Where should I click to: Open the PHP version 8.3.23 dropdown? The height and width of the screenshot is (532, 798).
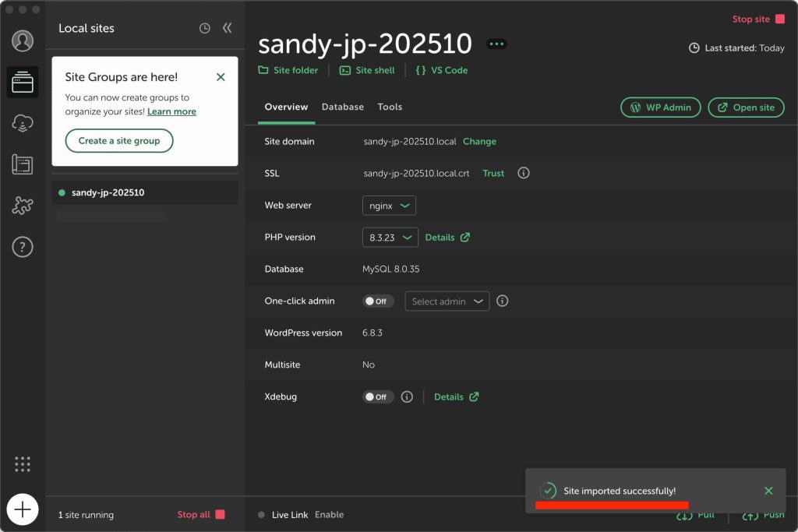click(x=390, y=238)
